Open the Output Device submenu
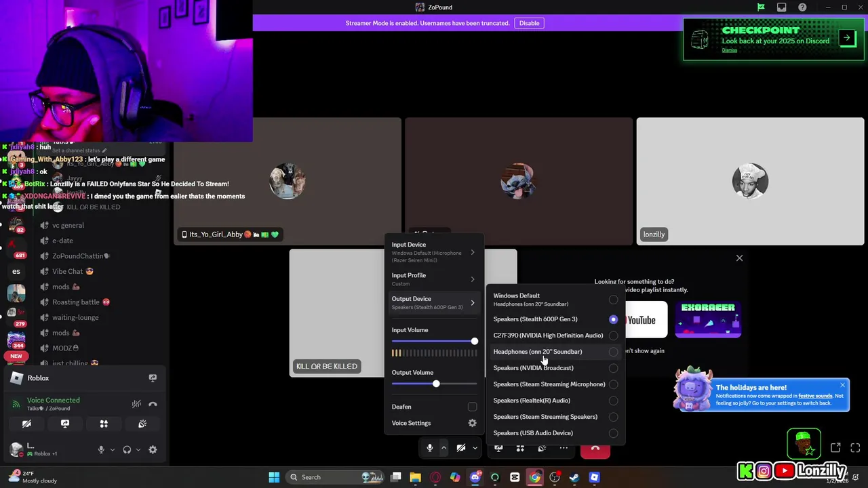Image resolution: width=868 pixels, height=488 pixels. (434, 302)
